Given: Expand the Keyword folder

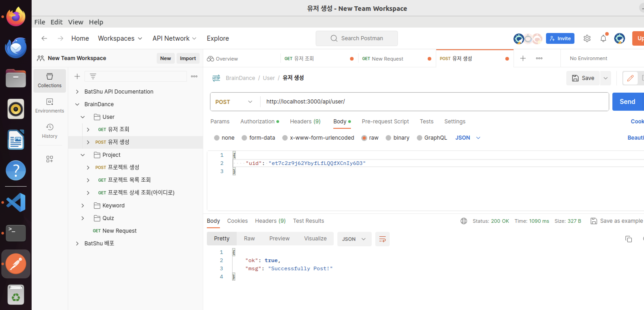Looking at the screenshot, I should (x=82, y=205).
